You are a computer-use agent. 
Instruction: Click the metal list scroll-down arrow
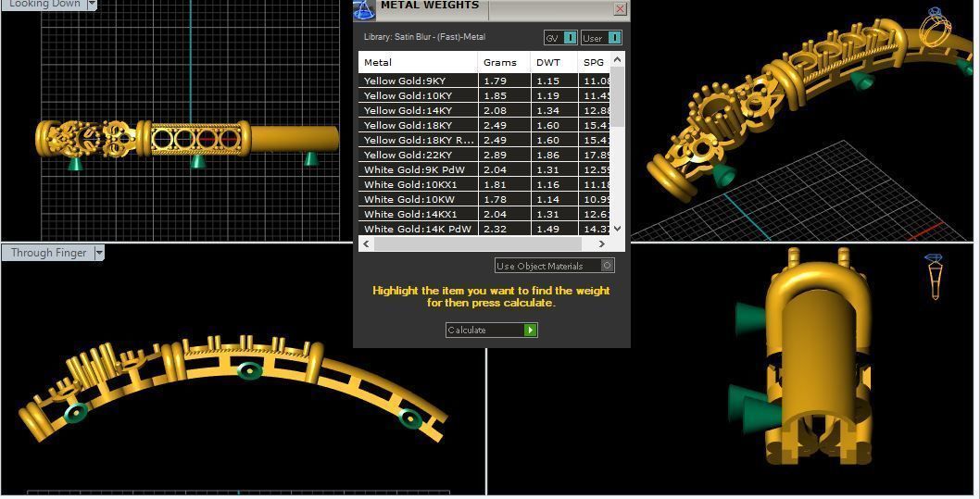[618, 229]
